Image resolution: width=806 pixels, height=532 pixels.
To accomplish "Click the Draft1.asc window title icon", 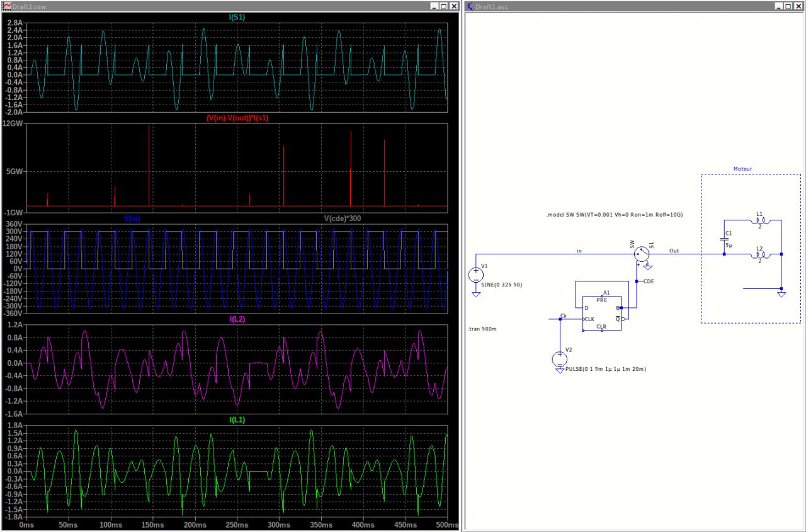I will coord(470,6).
